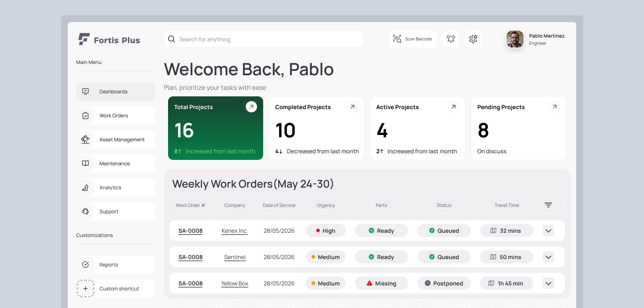Open the Yellow Box company link
644x308 pixels.
[x=234, y=284]
